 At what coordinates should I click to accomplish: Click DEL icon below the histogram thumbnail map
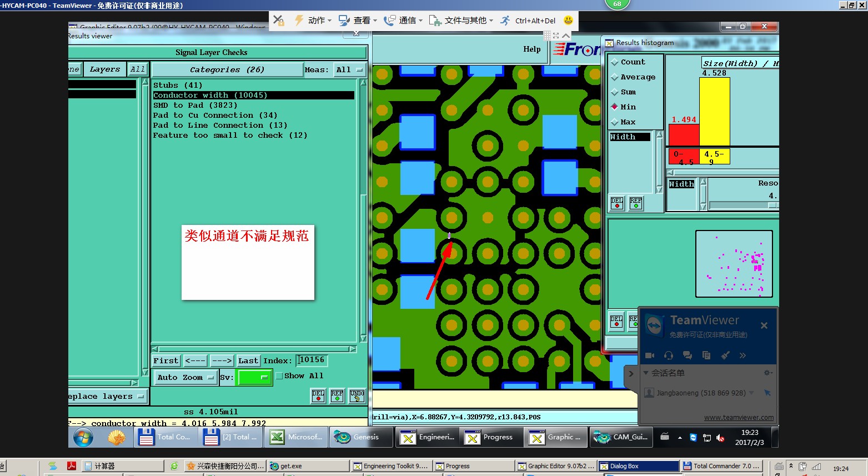(x=616, y=322)
